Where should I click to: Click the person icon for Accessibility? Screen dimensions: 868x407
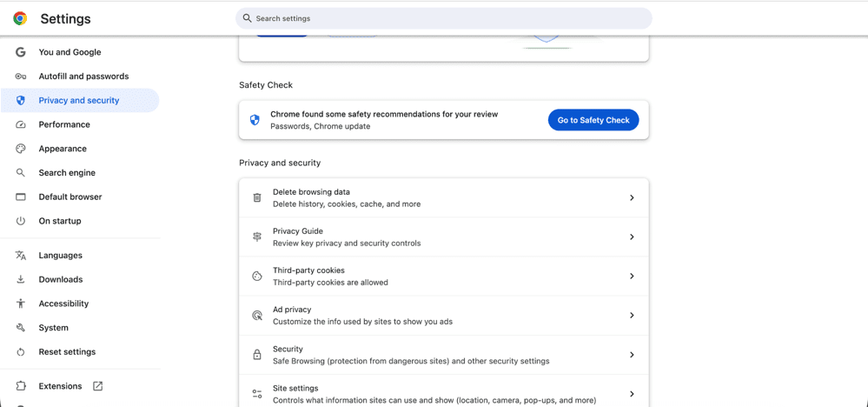[x=21, y=304]
